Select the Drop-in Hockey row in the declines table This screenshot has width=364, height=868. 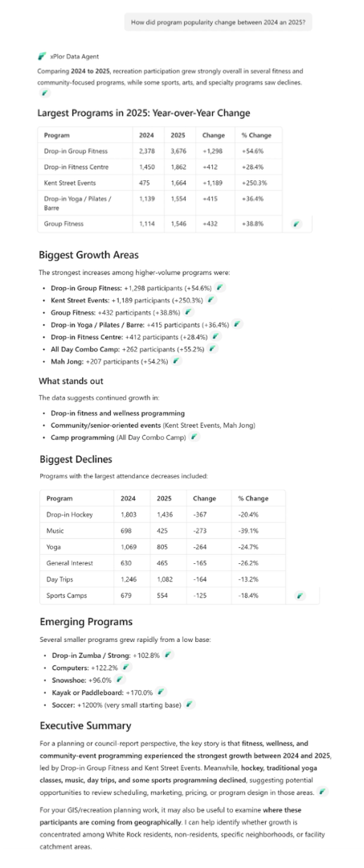tap(162, 514)
